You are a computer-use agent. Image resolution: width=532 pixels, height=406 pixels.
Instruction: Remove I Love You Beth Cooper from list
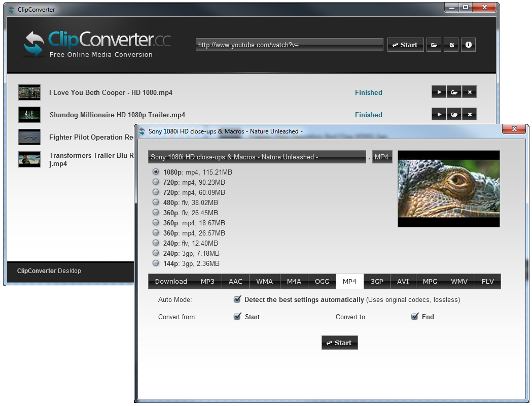pos(469,92)
